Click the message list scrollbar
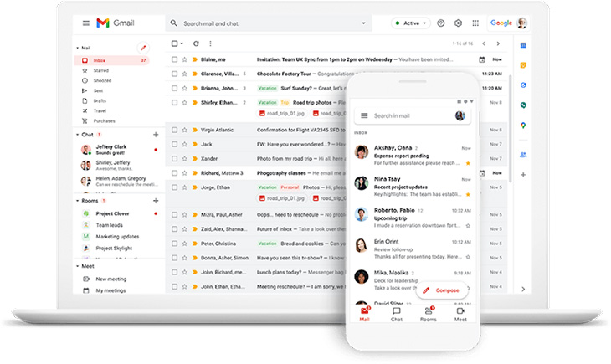The height and width of the screenshot is (364, 611). click(510, 129)
